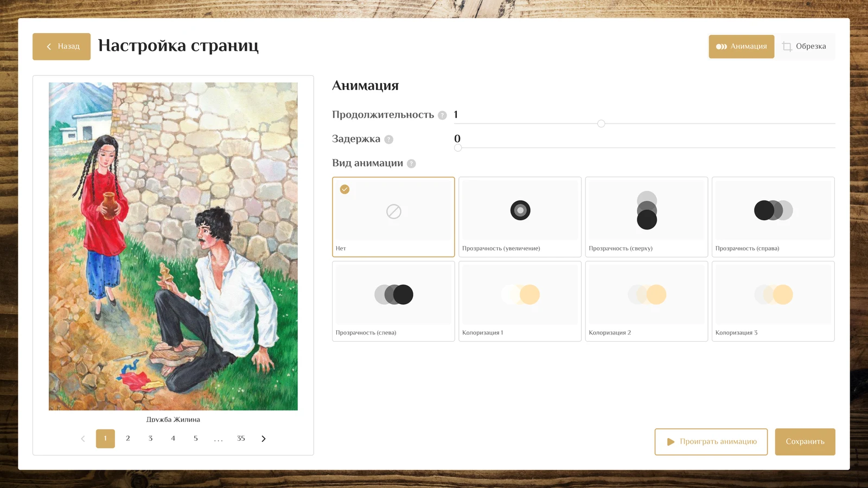Open help icon next to Вид анимации
Screen dimensions: 868x488
click(x=411, y=164)
